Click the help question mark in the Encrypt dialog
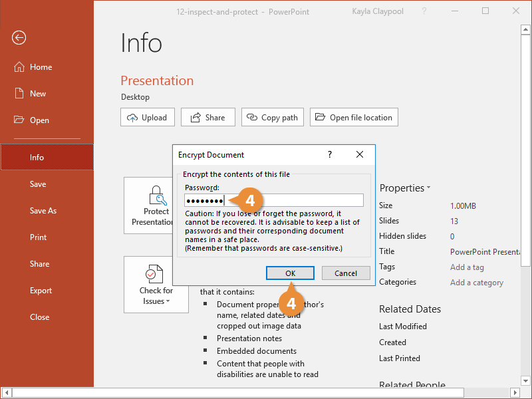Image resolution: width=532 pixels, height=399 pixels. (330, 155)
